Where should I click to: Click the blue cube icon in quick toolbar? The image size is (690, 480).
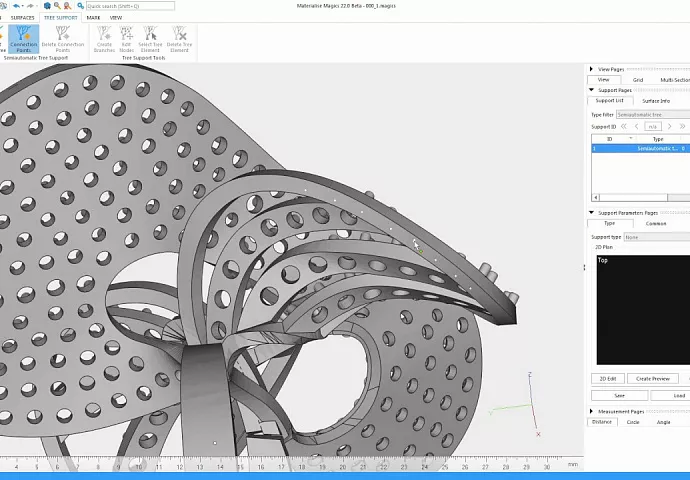point(47,6)
